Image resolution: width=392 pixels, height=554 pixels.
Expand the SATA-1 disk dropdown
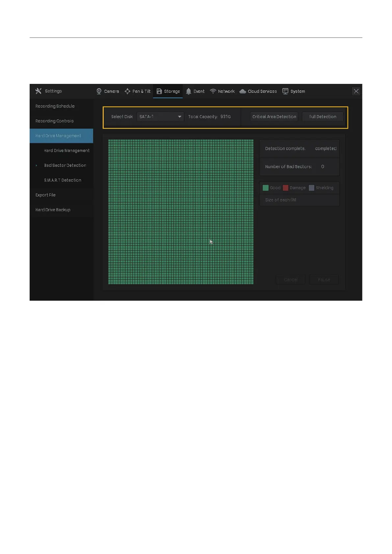(x=160, y=117)
